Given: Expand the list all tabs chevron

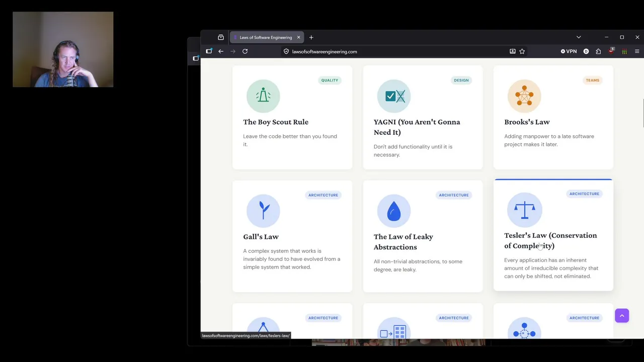Looking at the screenshot, I should tap(579, 37).
